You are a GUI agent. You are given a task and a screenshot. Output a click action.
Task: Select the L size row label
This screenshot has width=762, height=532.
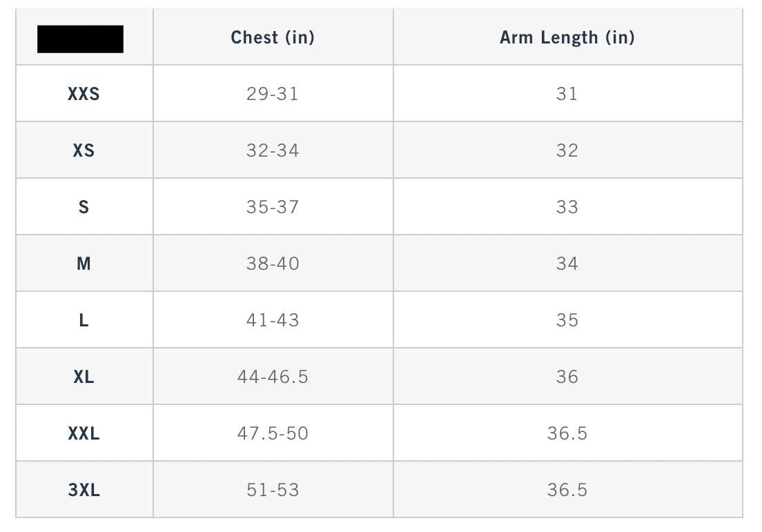pos(84,320)
